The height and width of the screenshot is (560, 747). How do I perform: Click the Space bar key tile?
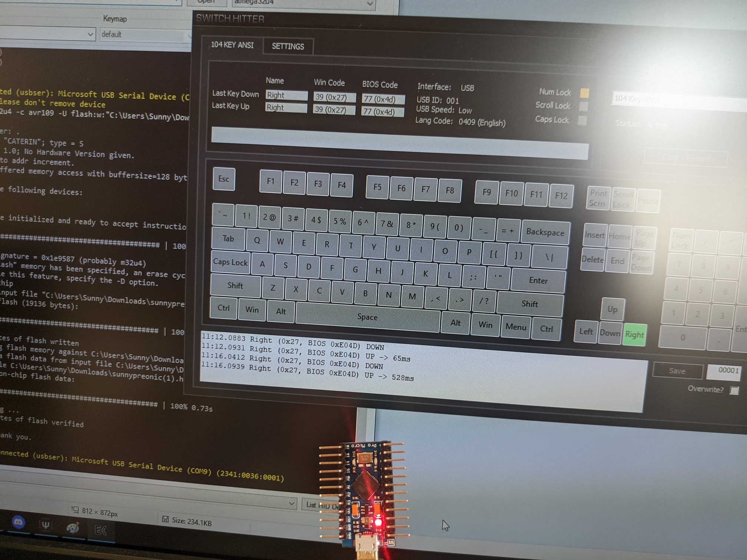(367, 317)
